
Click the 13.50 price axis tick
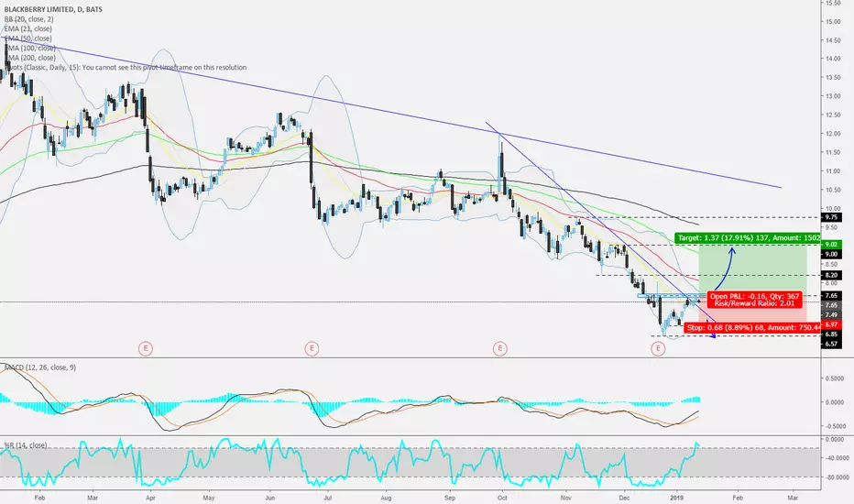[x=832, y=77]
